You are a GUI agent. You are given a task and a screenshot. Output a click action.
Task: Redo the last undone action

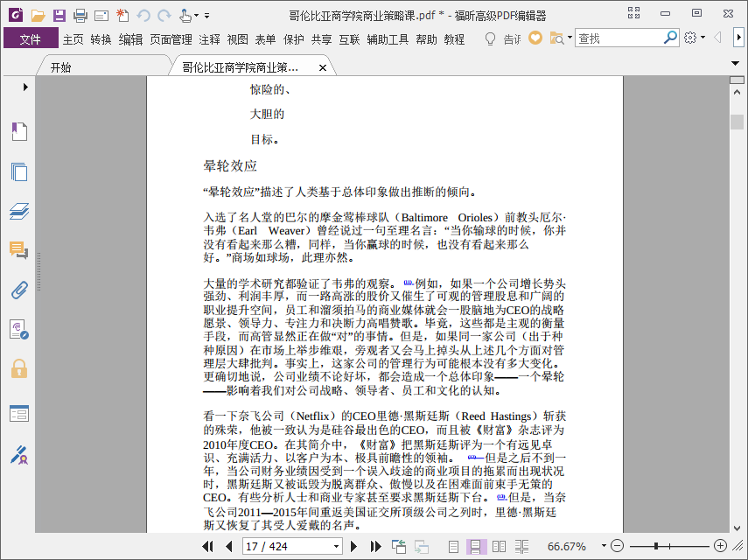click(x=164, y=16)
